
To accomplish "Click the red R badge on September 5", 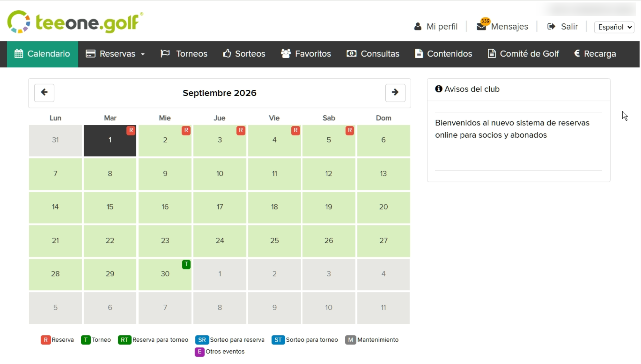I will click(x=350, y=130).
